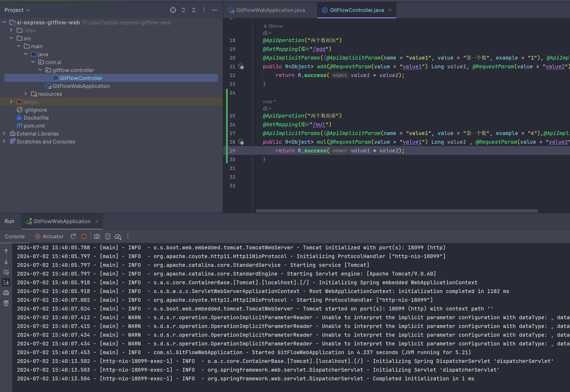Click the expand all icon in Project panel
This screenshot has width=570, height=392.
[x=183, y=10]
